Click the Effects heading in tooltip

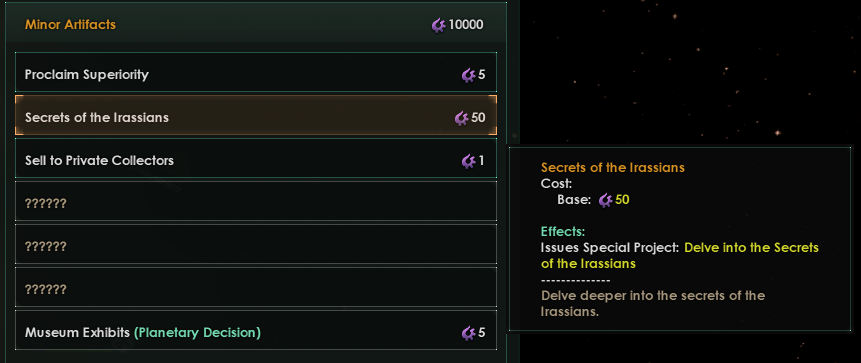point(563,231)
